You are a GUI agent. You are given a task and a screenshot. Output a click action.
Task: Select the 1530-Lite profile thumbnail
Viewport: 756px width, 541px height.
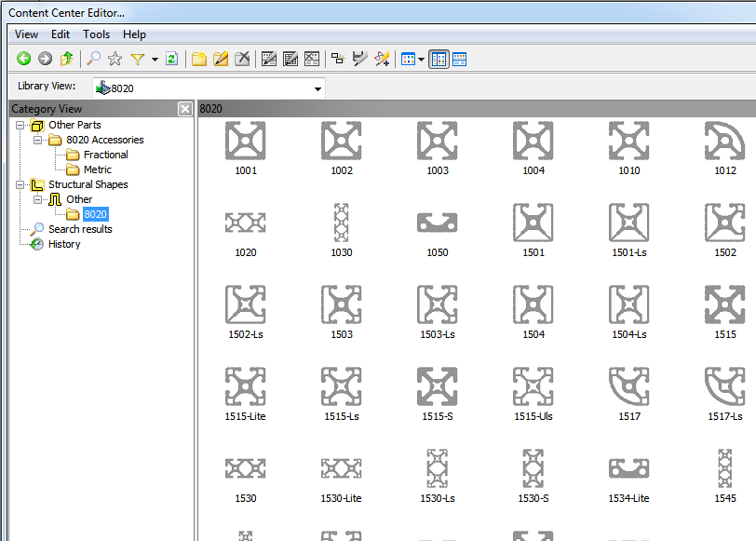point(342,468)
